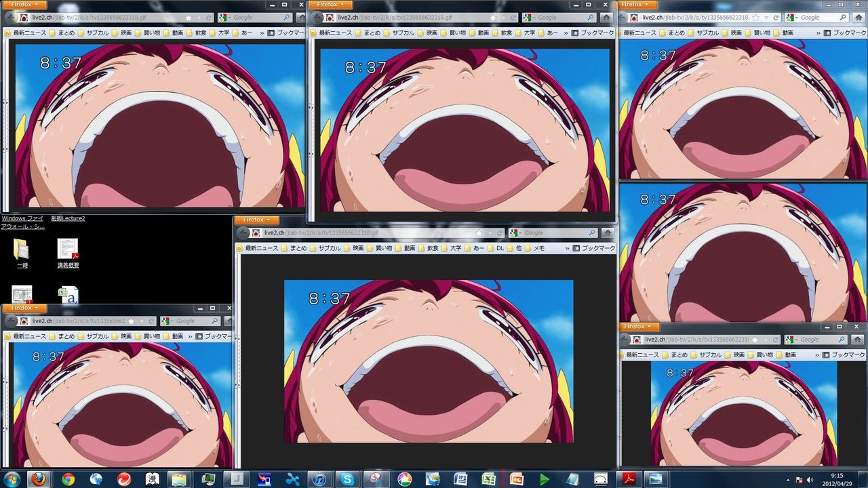
Task: Show more bookmarks chevron in top-middle Firefox window
Action: tap(566, 33)
